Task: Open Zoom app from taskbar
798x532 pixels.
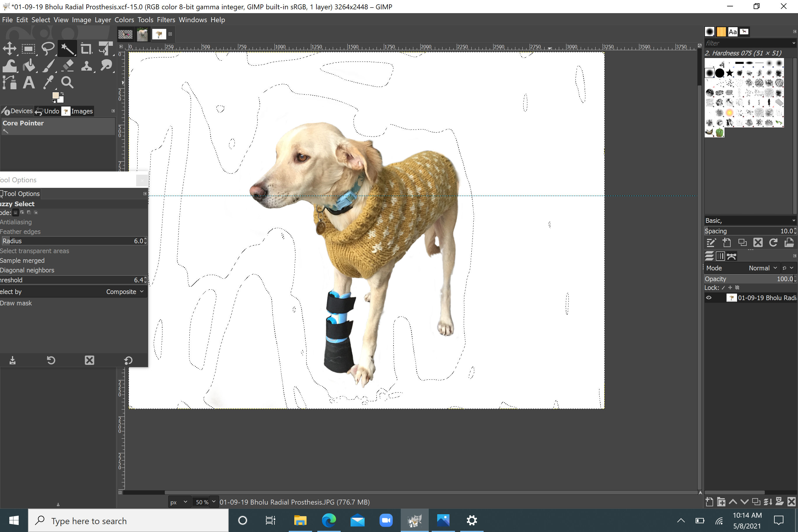Action: [x=386, y=520]
